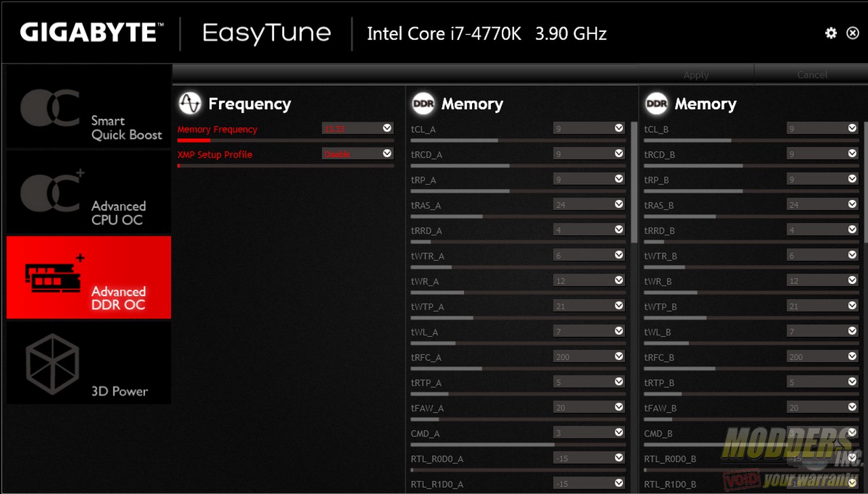Expand the tRCD_B value dropdown
The height and width of the screenshot is (494, 868).
pyautogui.click(x=822, y=154)
